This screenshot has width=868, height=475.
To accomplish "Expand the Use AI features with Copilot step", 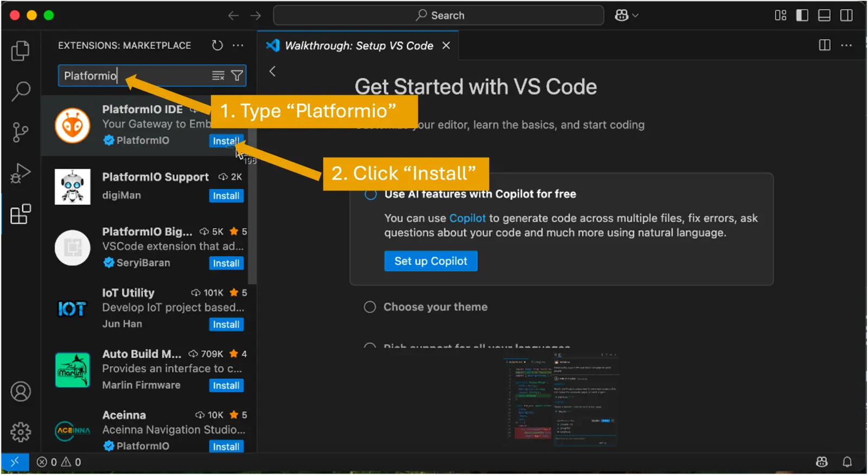I will [480, 194].
